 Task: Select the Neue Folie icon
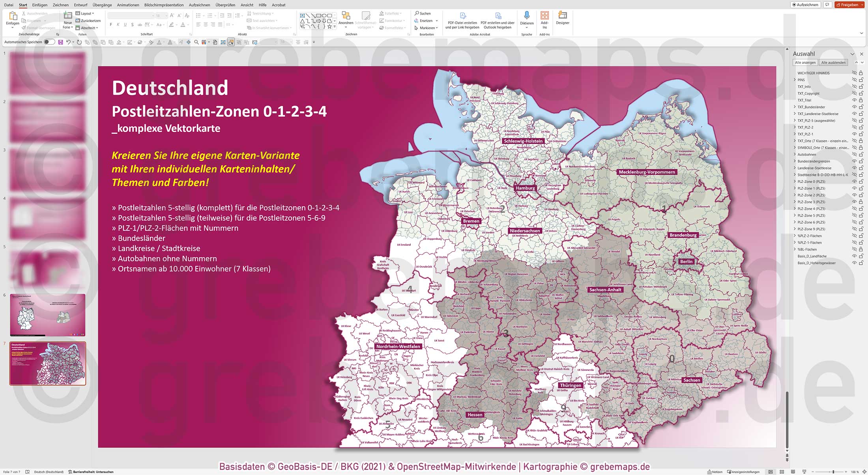pyautogui.click(x=67, y=17)
